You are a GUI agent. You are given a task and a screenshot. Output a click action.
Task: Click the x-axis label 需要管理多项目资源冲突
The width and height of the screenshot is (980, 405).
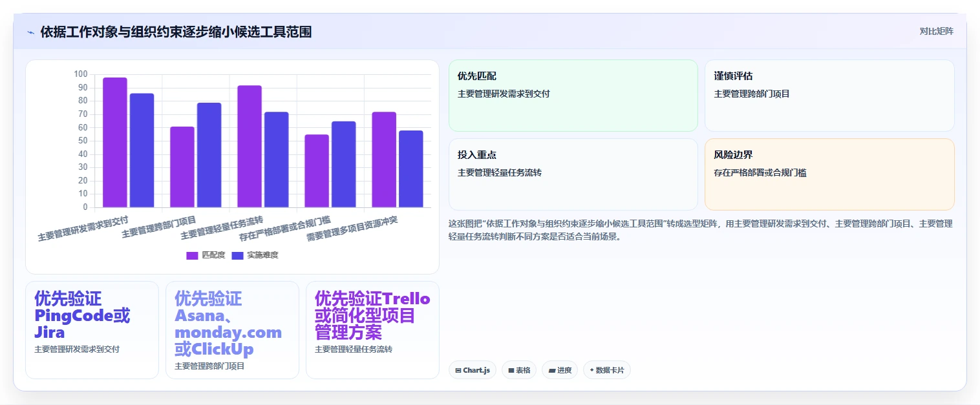click(x=352, y=229)
